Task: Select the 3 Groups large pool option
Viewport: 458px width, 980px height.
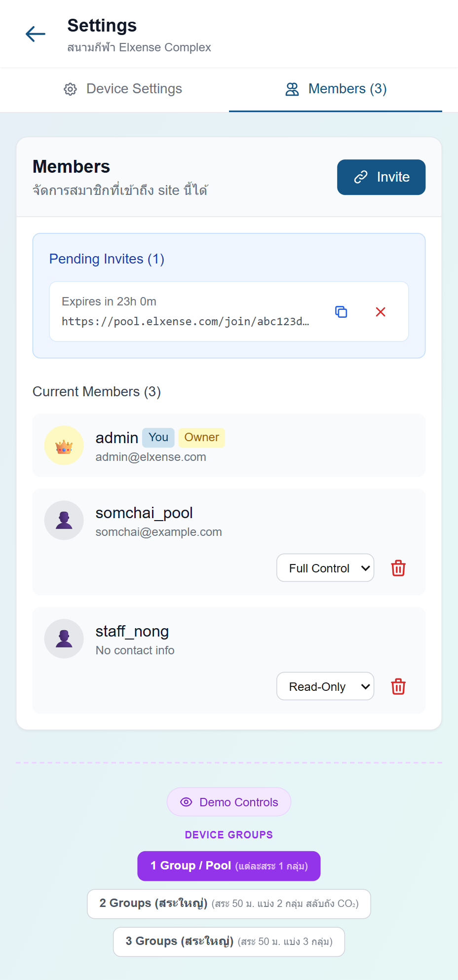Action: tap(229, 942)
